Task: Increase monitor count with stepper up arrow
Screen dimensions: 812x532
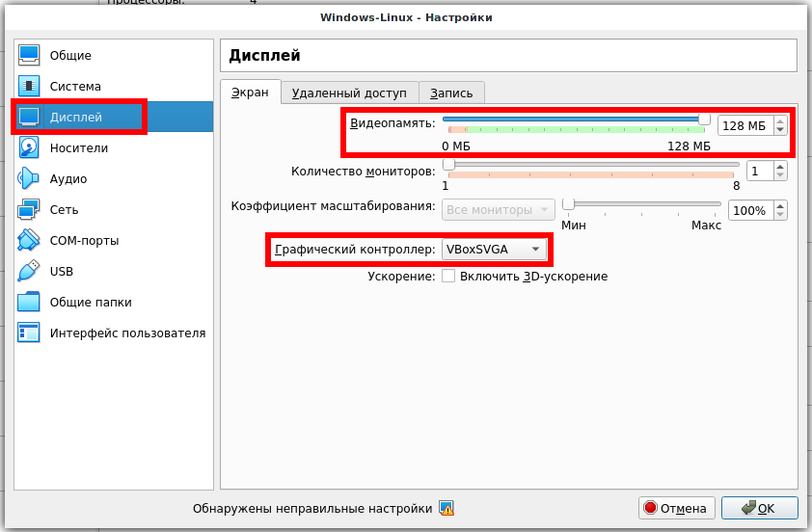Action: [780, 167]
